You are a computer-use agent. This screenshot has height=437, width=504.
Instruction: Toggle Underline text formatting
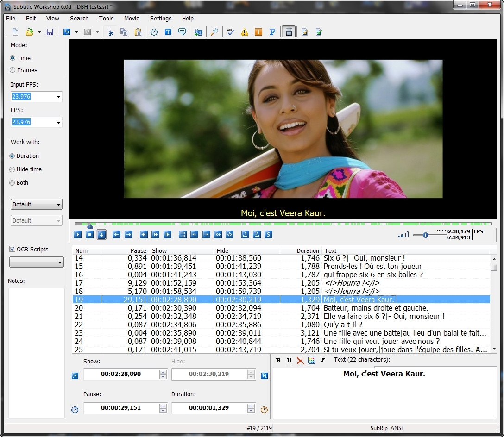(x=289, y=361)
